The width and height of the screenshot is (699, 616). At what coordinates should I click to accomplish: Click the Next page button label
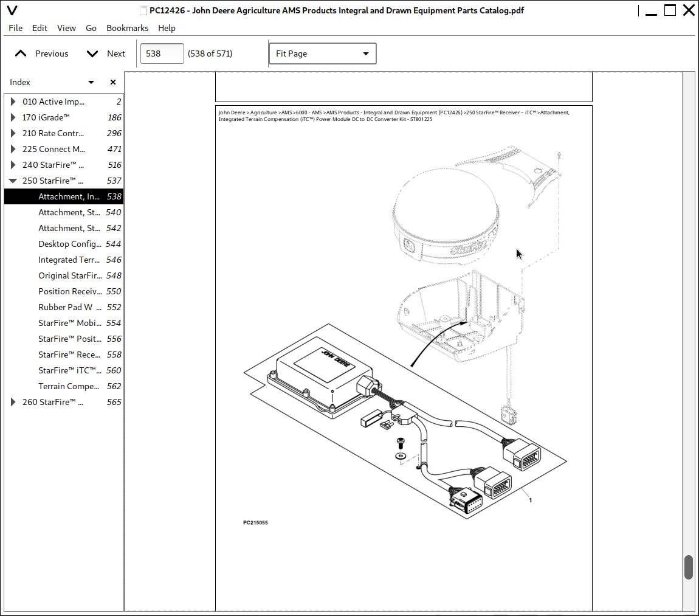116,54
